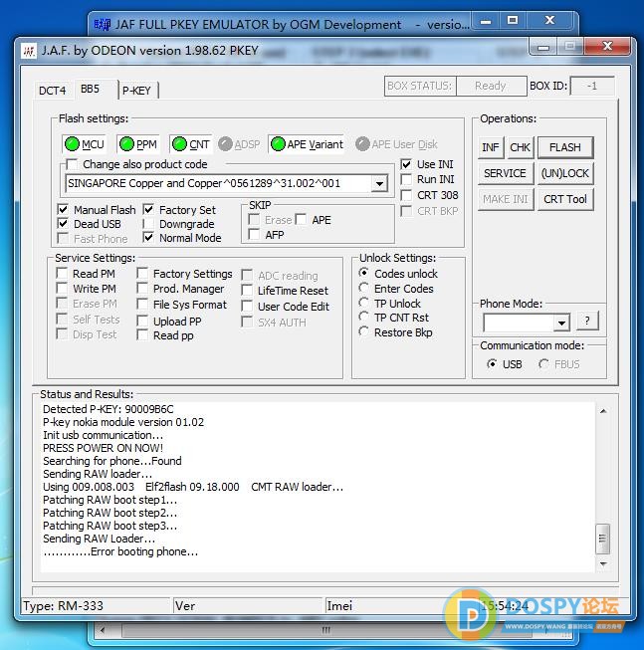Enable the Downgrade checkbox
The image size is (644, 650).
coord(148,224)
